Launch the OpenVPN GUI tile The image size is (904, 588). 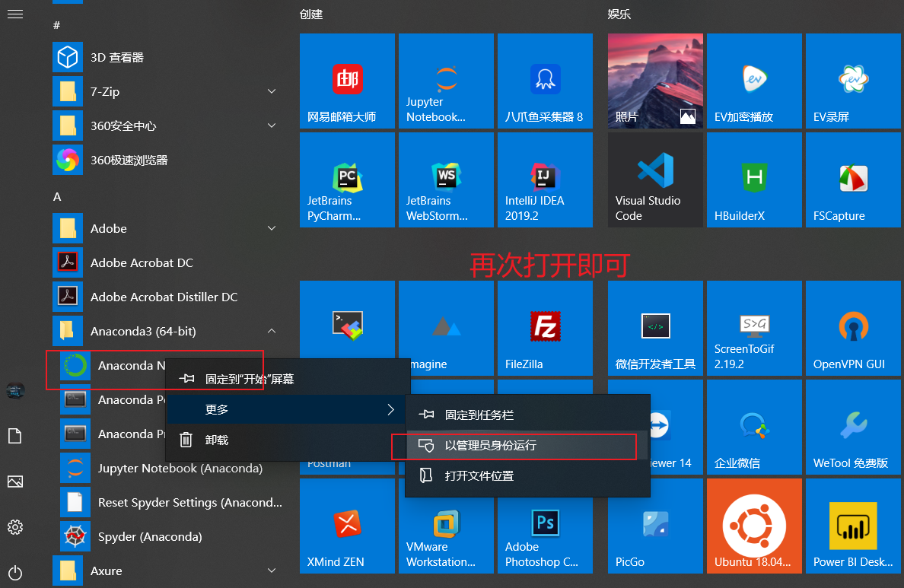(853, 328)
